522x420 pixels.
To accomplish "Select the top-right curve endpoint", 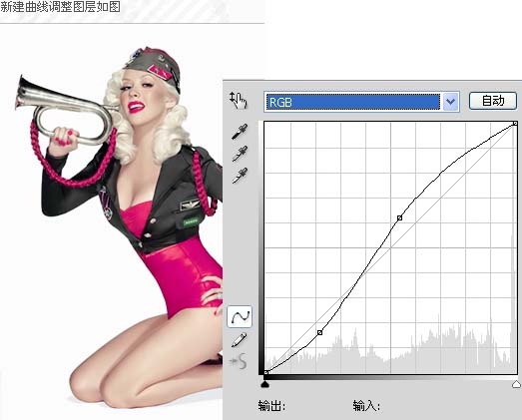I will click(x=515, y=124).
